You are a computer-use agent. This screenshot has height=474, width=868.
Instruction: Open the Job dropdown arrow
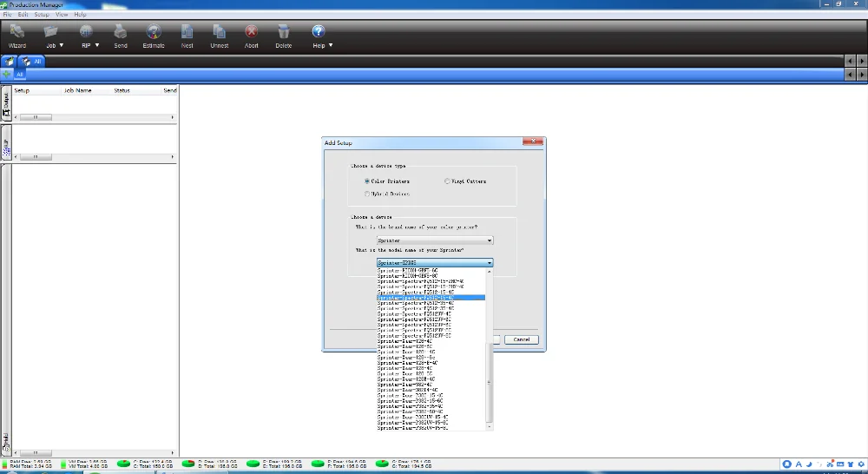tap(62, 45)
